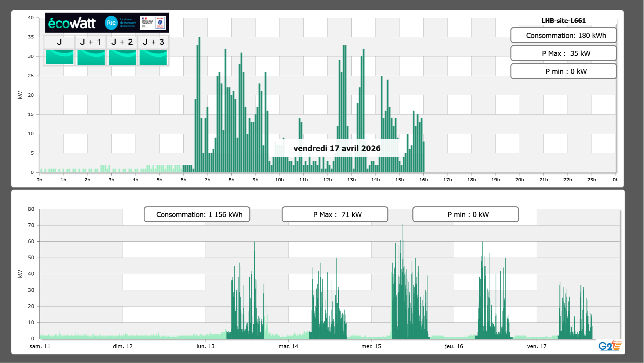Click the green J ecowatt indicator
Viewport: 644px width, 363px height.
(x=60, y=57)
